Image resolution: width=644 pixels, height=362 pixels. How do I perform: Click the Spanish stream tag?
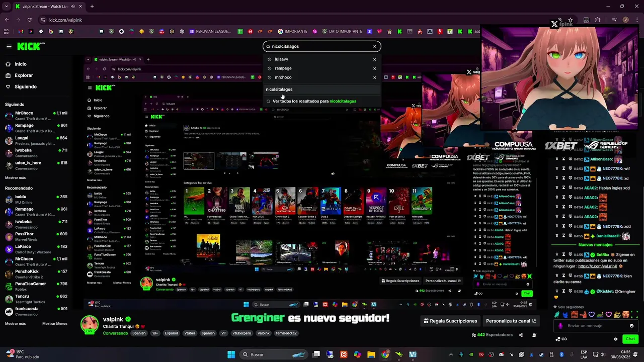coord(139,333)
